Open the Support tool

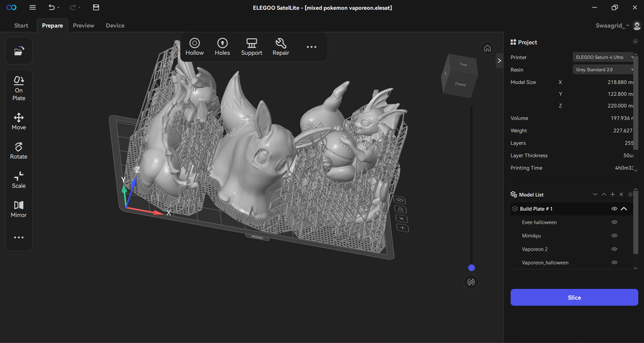[252, 47]
